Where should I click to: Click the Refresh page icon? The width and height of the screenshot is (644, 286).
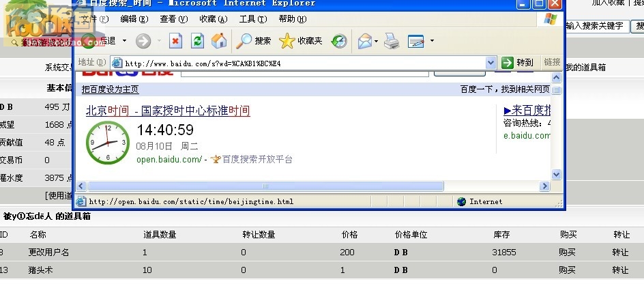point(198,41)
